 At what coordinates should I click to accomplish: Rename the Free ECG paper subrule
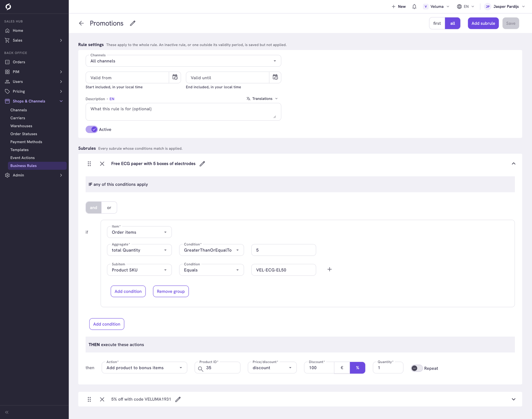[x=202, y=164]
